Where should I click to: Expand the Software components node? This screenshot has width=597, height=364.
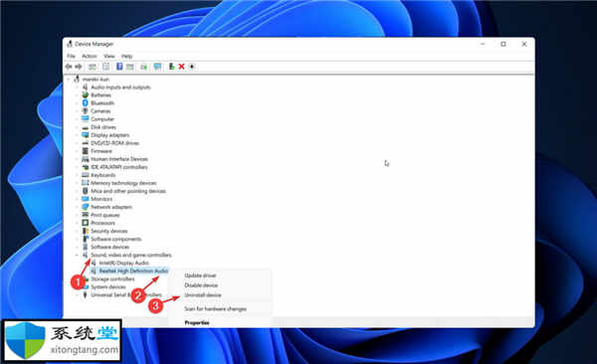[77, 239]
